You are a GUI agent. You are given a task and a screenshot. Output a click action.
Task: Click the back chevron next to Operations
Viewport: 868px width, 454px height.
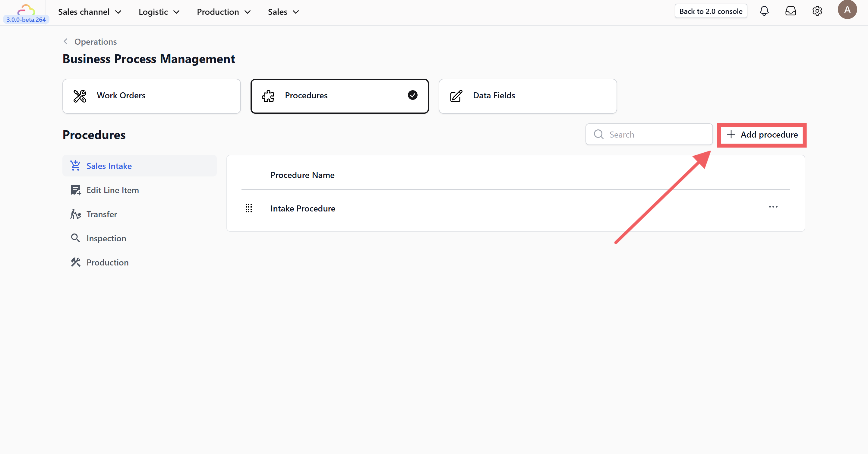coord(66,41)
